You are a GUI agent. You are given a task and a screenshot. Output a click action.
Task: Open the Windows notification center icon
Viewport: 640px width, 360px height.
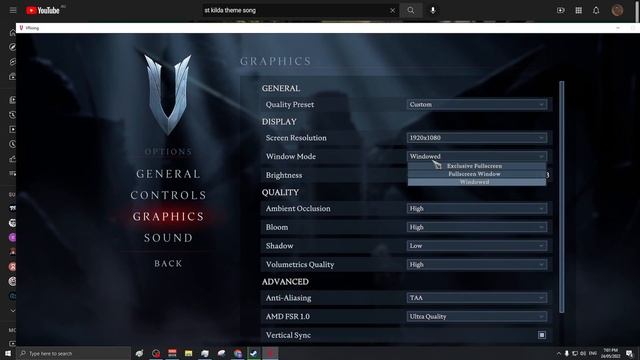coord(629,353)
